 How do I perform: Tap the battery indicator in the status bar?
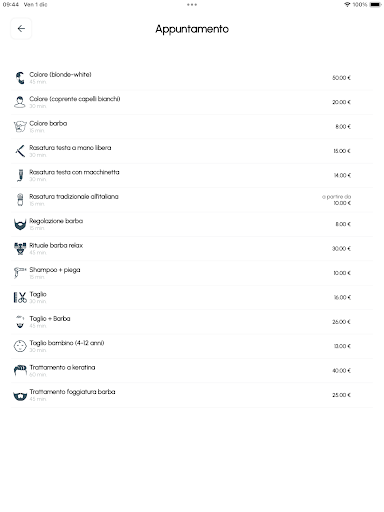pos(375,5)
